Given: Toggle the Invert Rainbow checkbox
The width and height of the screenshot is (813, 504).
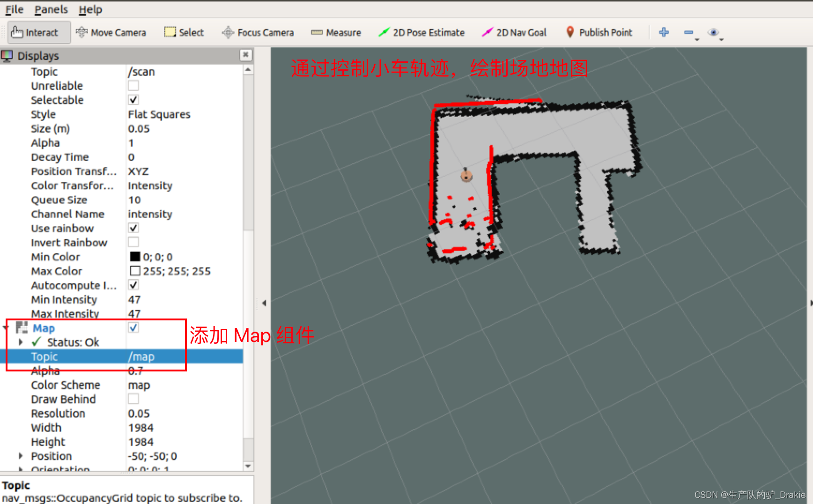Looking at the screenshot, I should click(133, 242).
